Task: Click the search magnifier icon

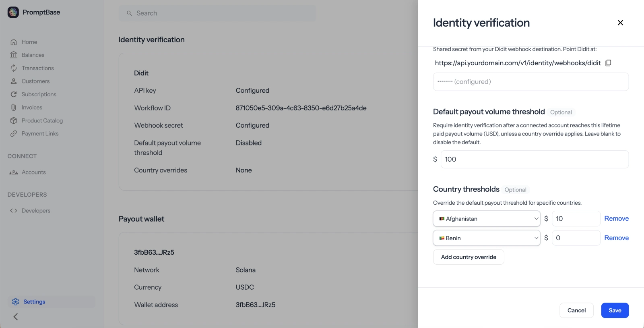Action: click(x=129, y=13)
